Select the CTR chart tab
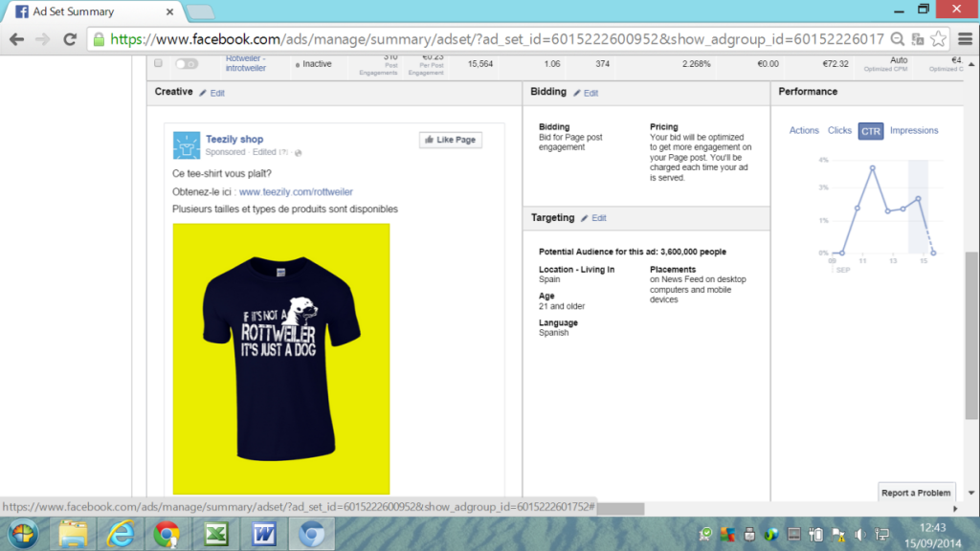 (x=871, y=131)
